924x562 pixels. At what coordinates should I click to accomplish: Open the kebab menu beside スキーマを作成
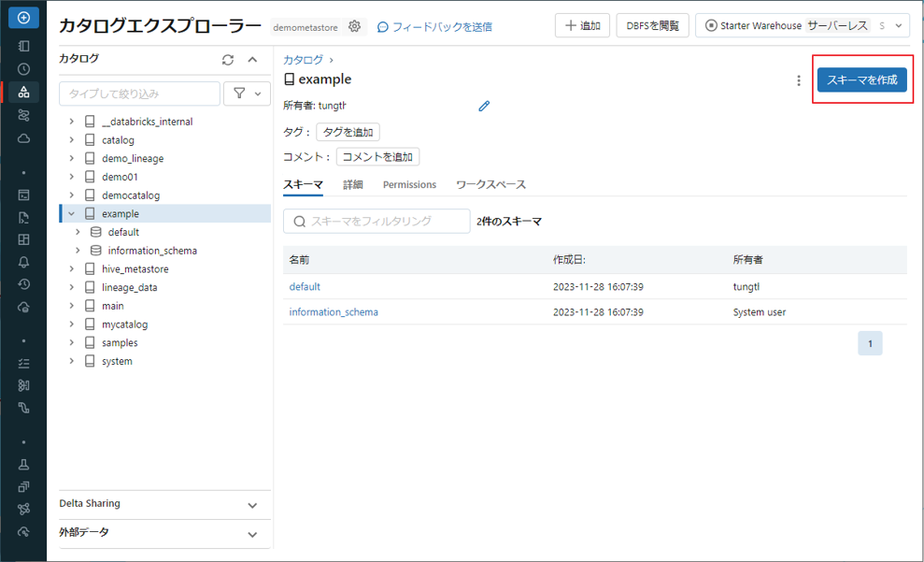pos(799,80)
